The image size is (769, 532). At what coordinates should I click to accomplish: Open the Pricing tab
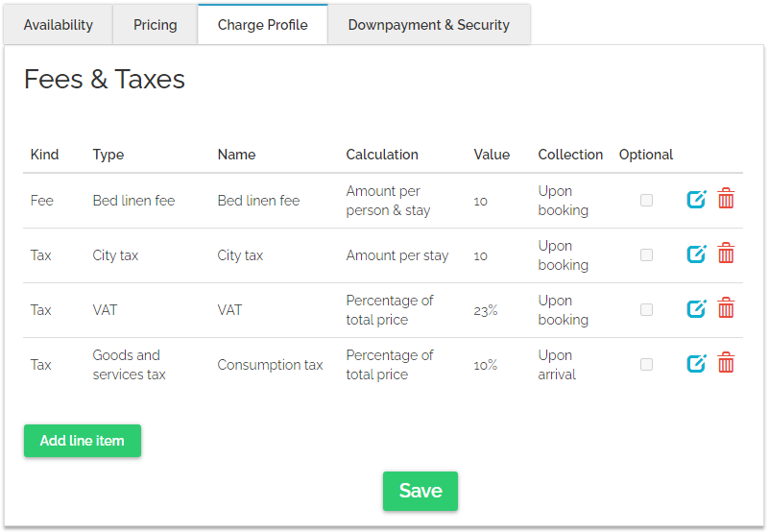(x=156, y=25)
